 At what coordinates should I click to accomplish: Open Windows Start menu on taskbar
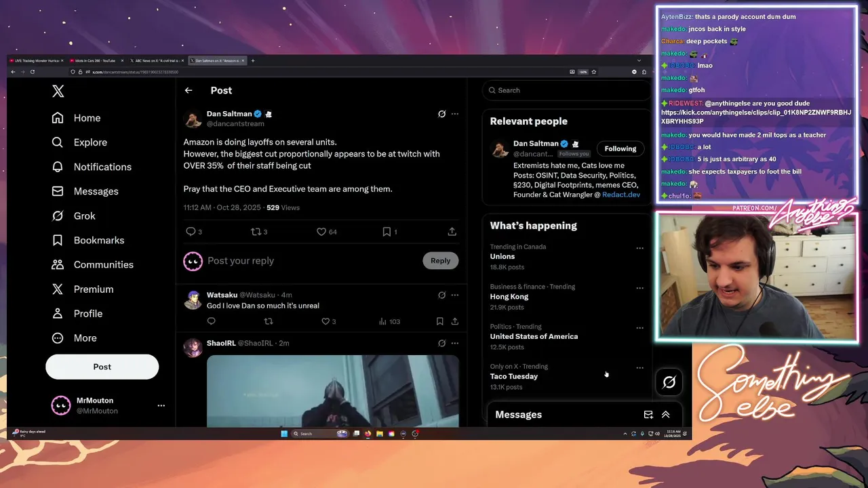284,434
